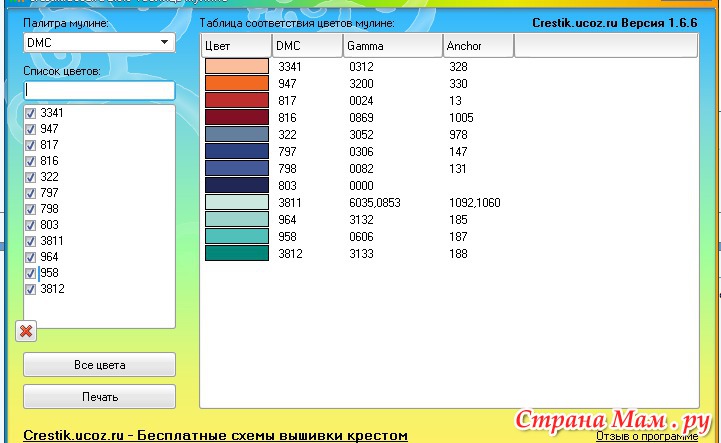
Task: Click Anchor value 131
Action: [458, 169]
